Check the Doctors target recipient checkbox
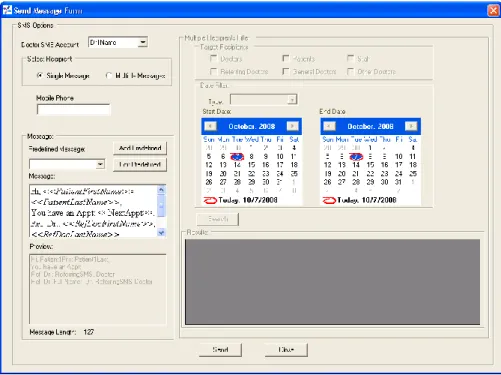The width and height of the screenshot is (501, 375). pyautogui.click(x=214, y=59)
